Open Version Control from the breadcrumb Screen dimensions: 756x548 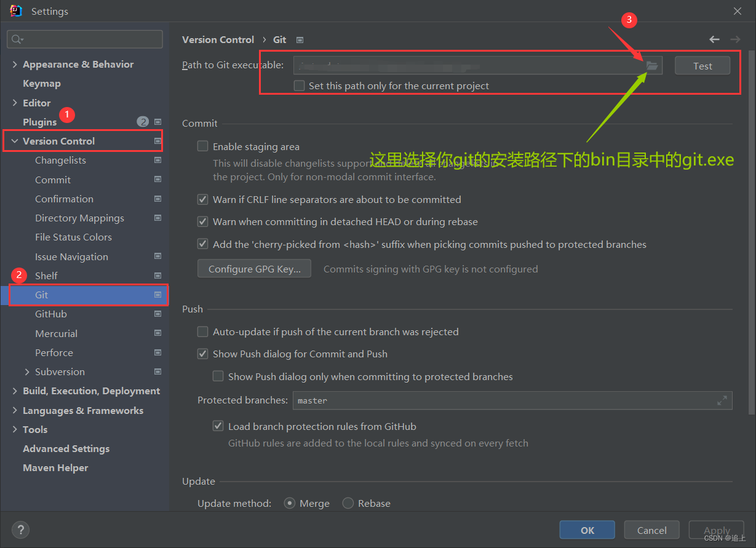[218, 39]
